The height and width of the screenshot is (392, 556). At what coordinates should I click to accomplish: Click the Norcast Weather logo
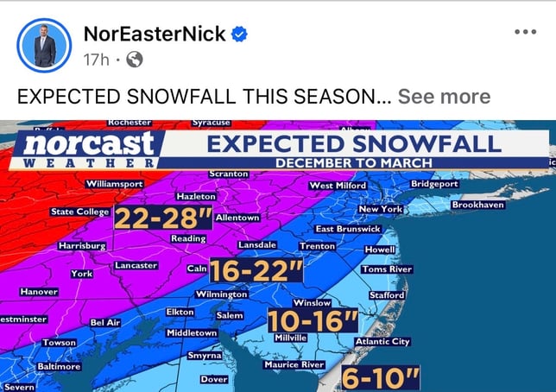[x=89, y=149]
